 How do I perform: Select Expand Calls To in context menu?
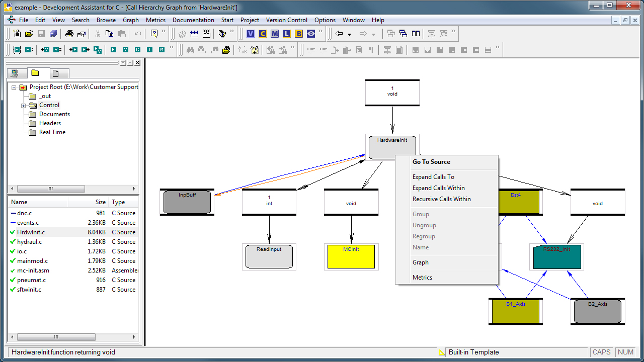click(x=433, y=177)
